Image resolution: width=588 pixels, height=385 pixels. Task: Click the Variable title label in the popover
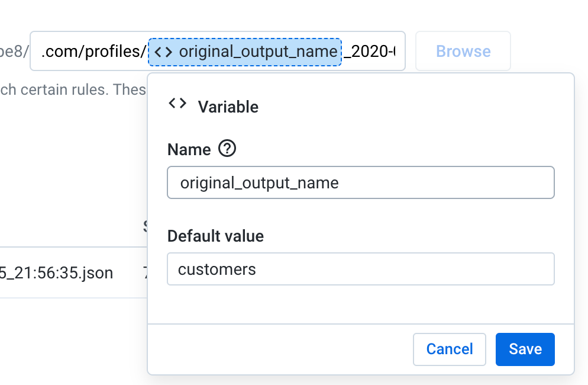click(228, 107)
